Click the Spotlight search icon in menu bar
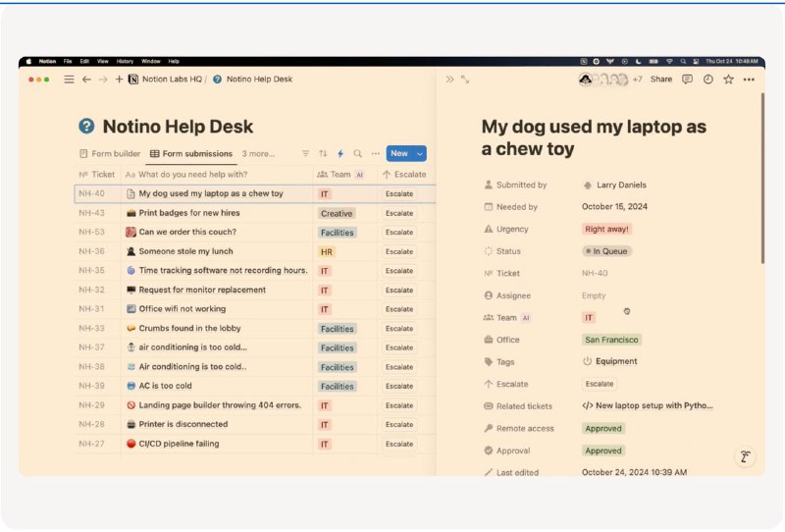785x532 pixels. tap(683, 61)
